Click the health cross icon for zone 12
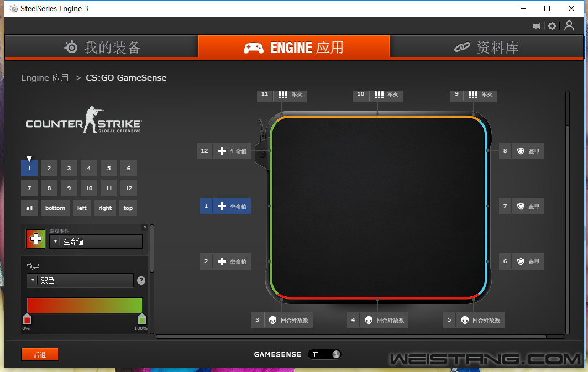The width and height of the screenshot is (588, 372). click(x=222, y=151)
